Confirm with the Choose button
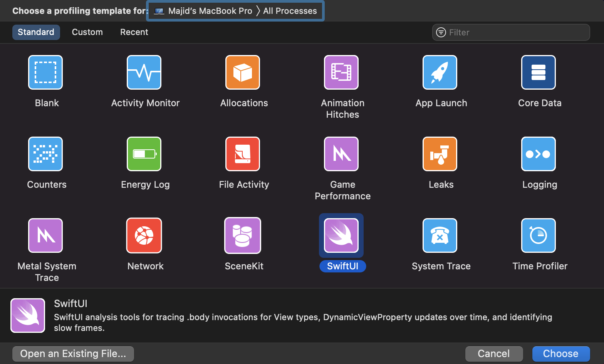This screenshot has width=604, height=364. point(561,354)
